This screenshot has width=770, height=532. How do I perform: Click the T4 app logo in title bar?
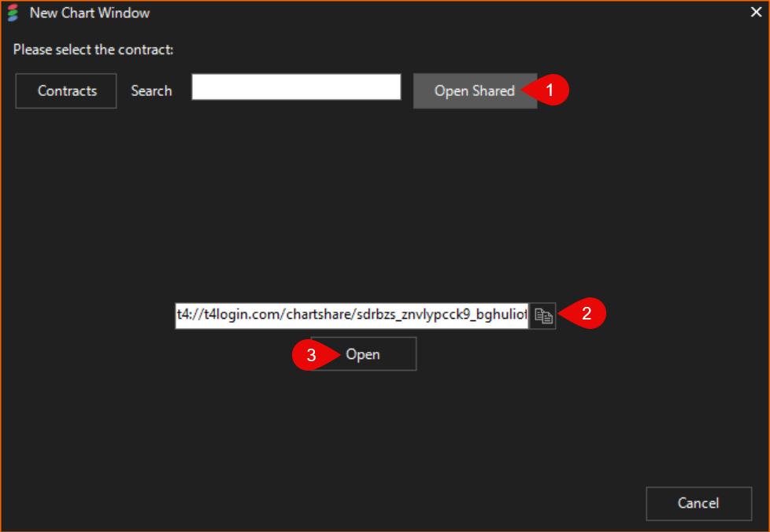pos(13,13)
